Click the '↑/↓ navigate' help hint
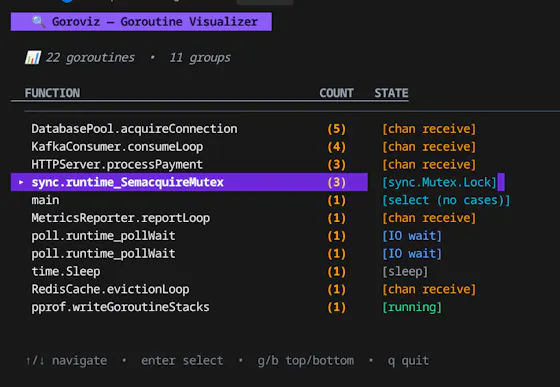Screen dimensions: 560x387 66,361
